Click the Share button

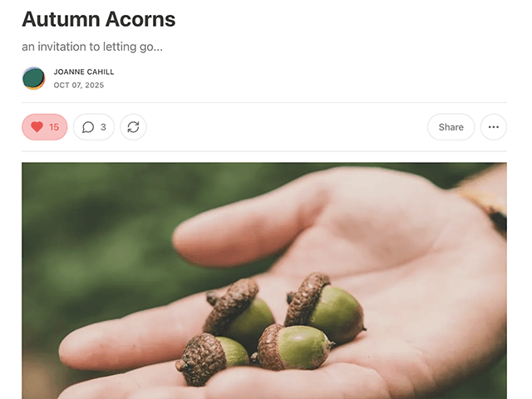point(451,127)
